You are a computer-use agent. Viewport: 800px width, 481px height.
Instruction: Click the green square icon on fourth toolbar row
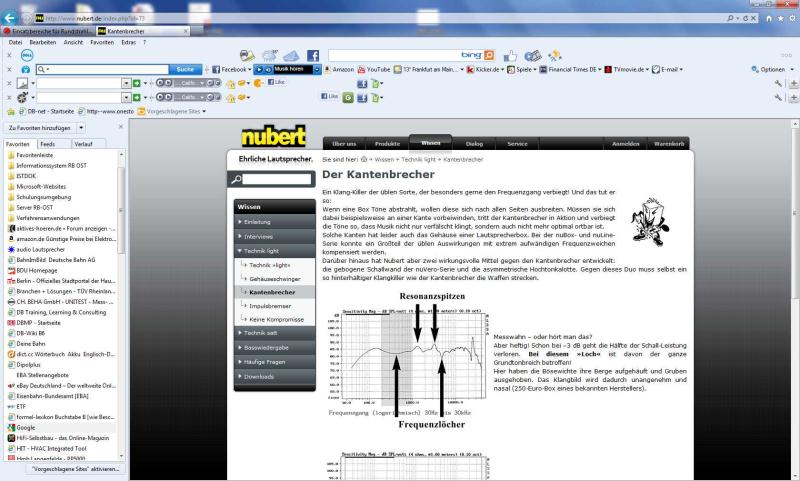pyautogui.click(x=348, y=97)
